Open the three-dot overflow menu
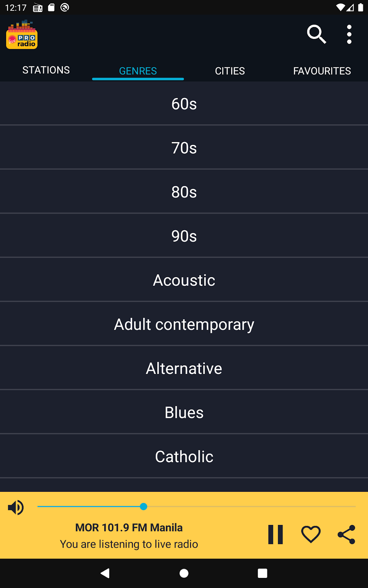368x588 pixels. [x=349, y=35]
